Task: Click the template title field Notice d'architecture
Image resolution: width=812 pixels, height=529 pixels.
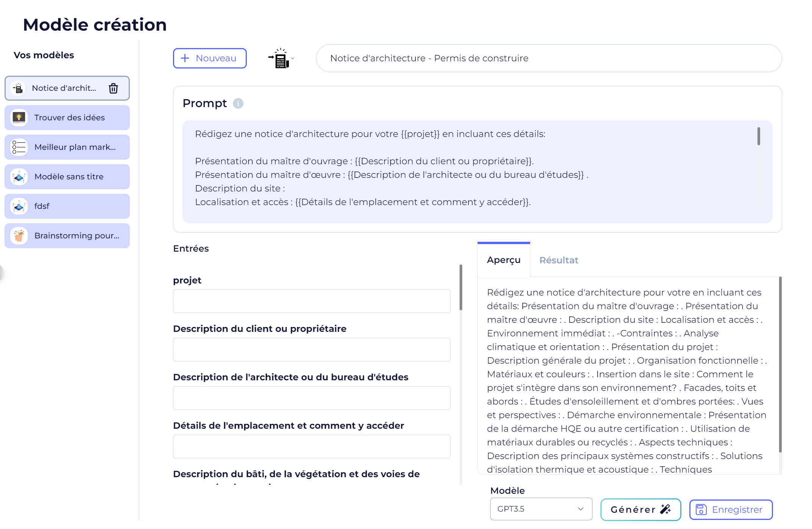Action: [549, 58]
